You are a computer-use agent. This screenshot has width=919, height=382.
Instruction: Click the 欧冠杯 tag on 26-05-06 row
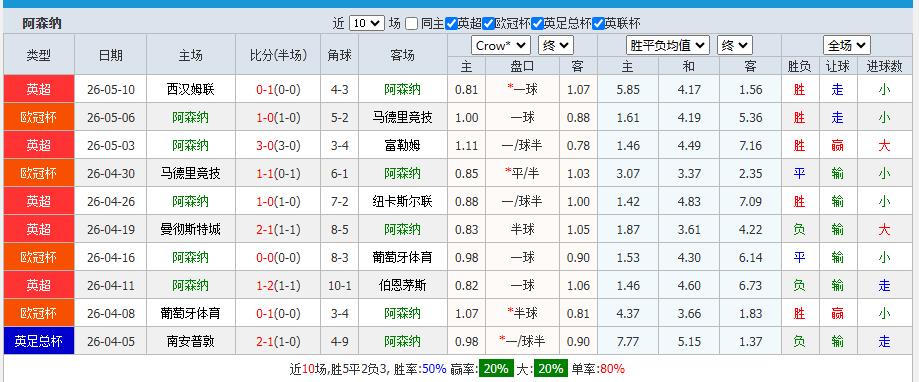pos(39,117)
